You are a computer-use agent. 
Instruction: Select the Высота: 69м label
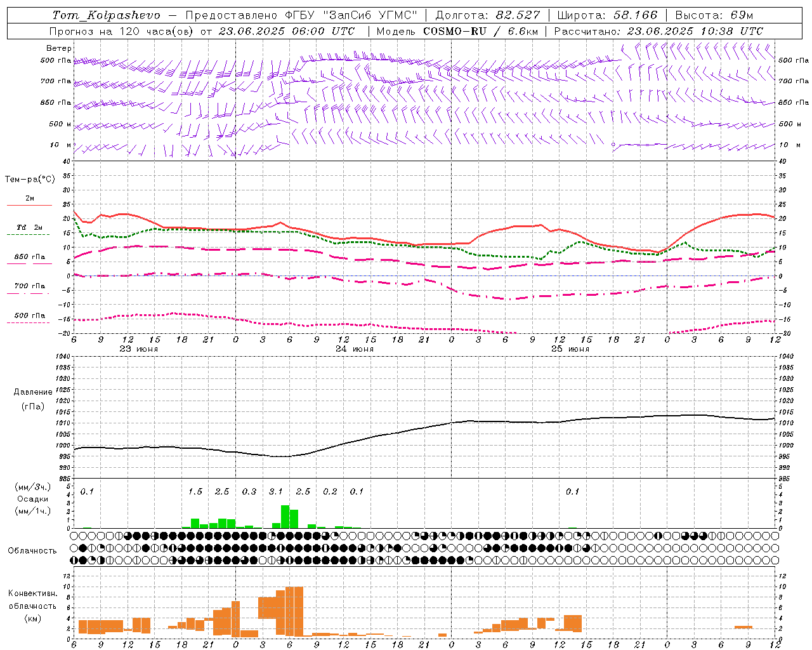coord(716,15)
